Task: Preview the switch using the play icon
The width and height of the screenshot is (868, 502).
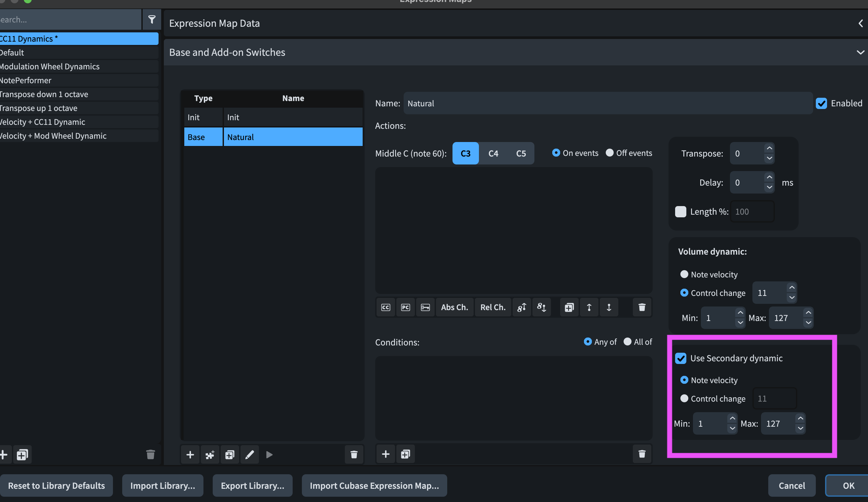Action: [x=269, y=454]
